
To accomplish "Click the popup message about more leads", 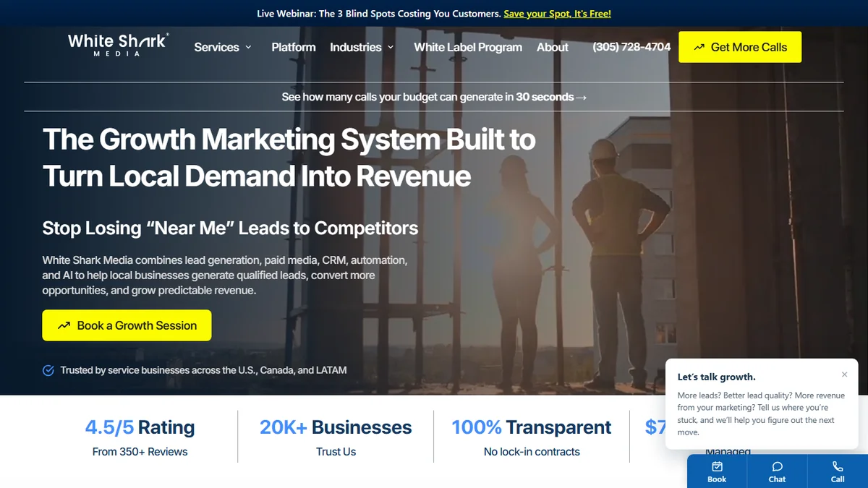I will point(762,414).
